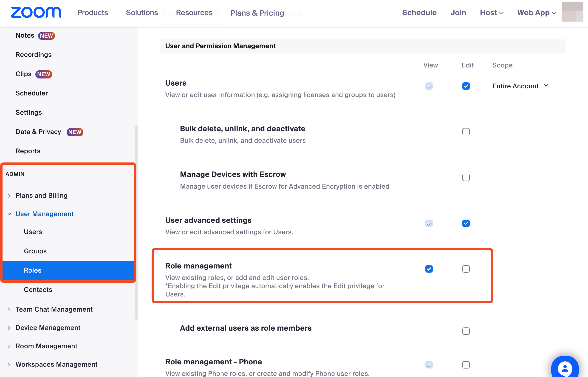
Task: Open the Web App dropdown
Action: tap(537, 12)
